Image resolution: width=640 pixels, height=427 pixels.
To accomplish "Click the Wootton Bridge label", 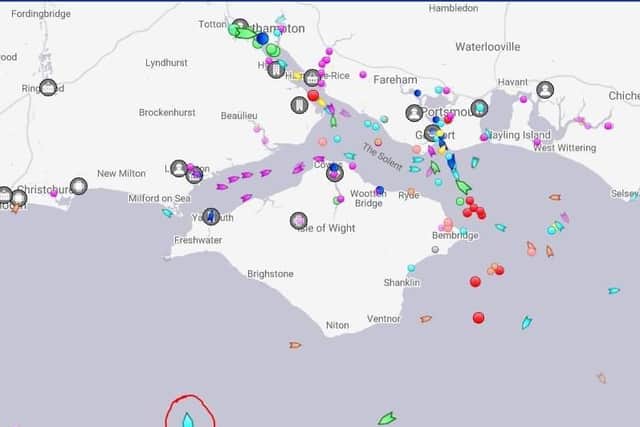I will point(368,198).
